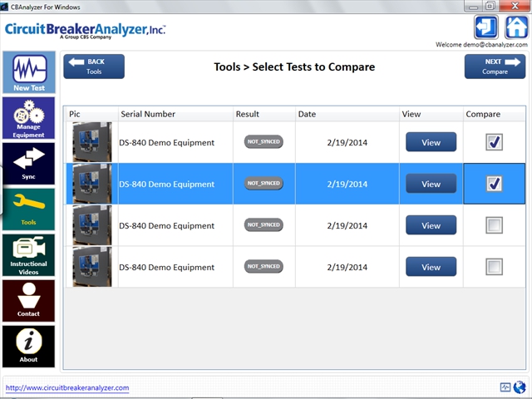Open Manage Equipment in the sidebar
The width and height of the screenshot is (532, 399).
pyautogui.click(x=29, y=118)
